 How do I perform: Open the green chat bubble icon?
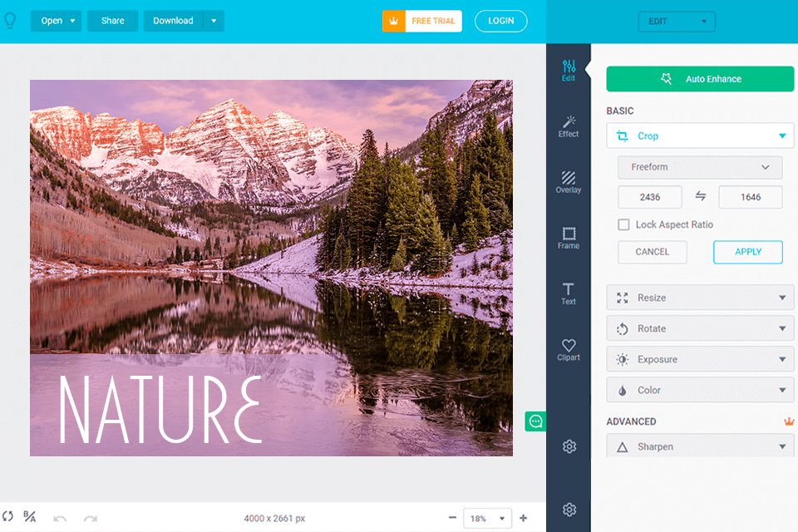click(x=535, y=421)
